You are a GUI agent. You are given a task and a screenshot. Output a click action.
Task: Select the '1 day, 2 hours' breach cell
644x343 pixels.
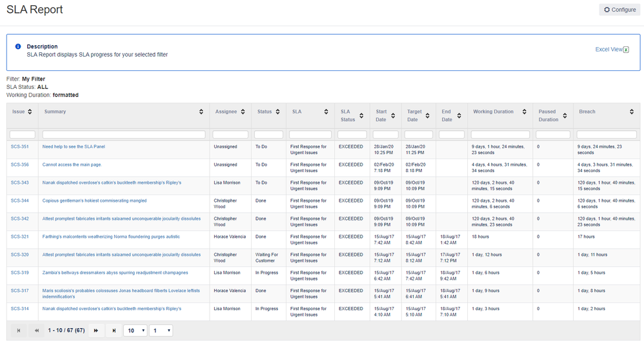[x=591, y=309]
